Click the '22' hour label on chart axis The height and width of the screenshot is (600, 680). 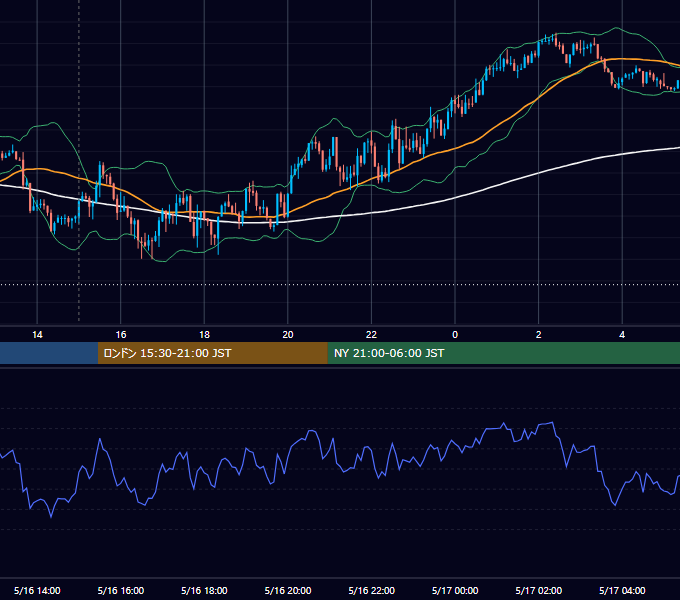(x=371, y=335)
